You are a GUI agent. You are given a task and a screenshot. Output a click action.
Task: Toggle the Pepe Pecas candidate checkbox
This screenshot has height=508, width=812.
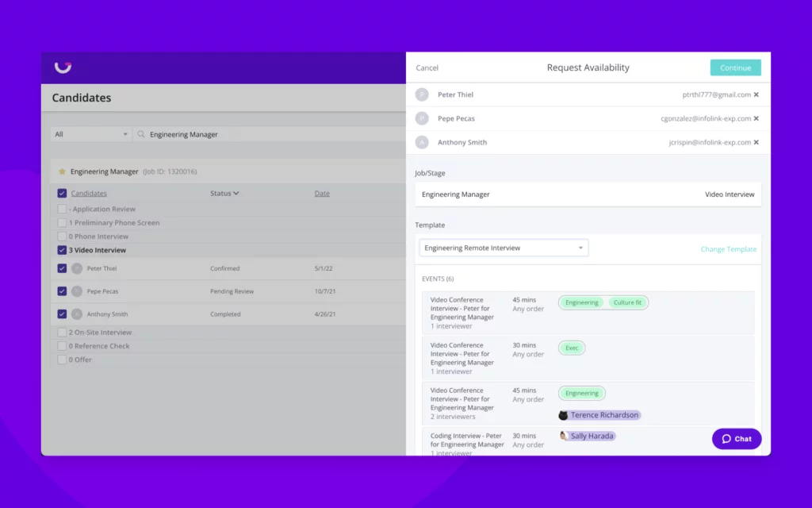[62, 291]
